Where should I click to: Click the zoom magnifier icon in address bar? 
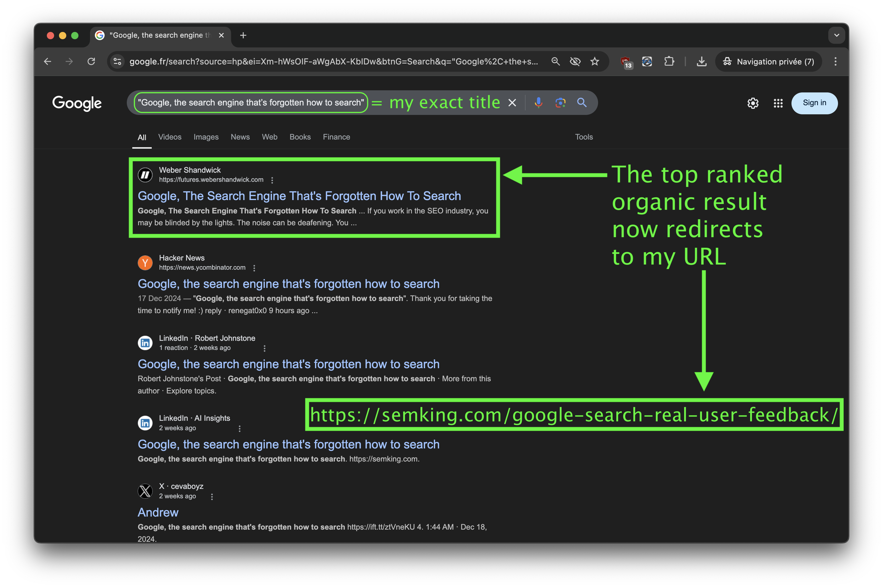[556, 61]
